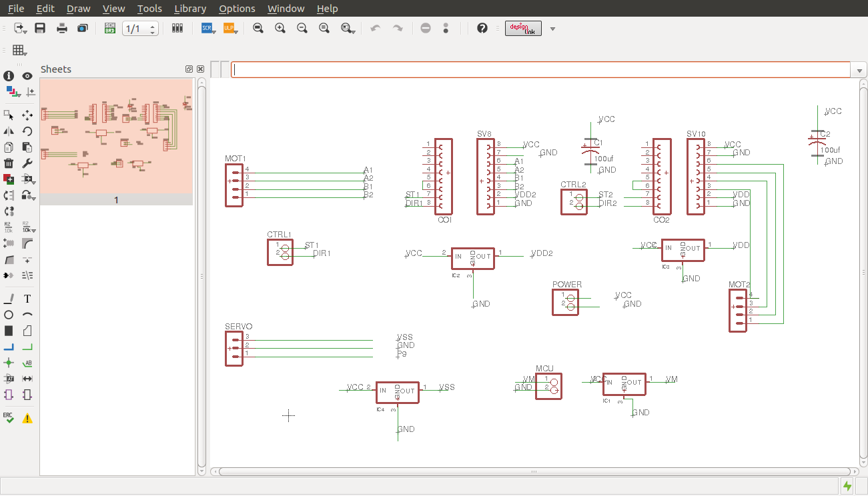
Task: Select the Rotate tool
Action: click(27, 131)
